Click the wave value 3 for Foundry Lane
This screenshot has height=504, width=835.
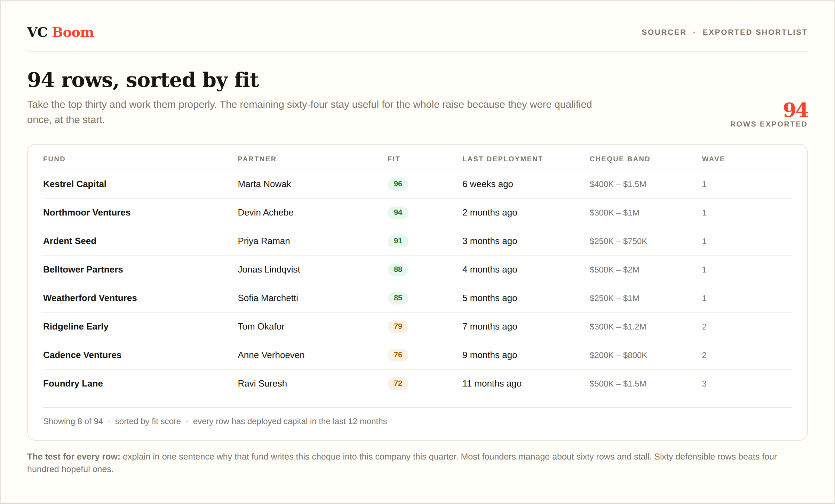tap(704, 384)
